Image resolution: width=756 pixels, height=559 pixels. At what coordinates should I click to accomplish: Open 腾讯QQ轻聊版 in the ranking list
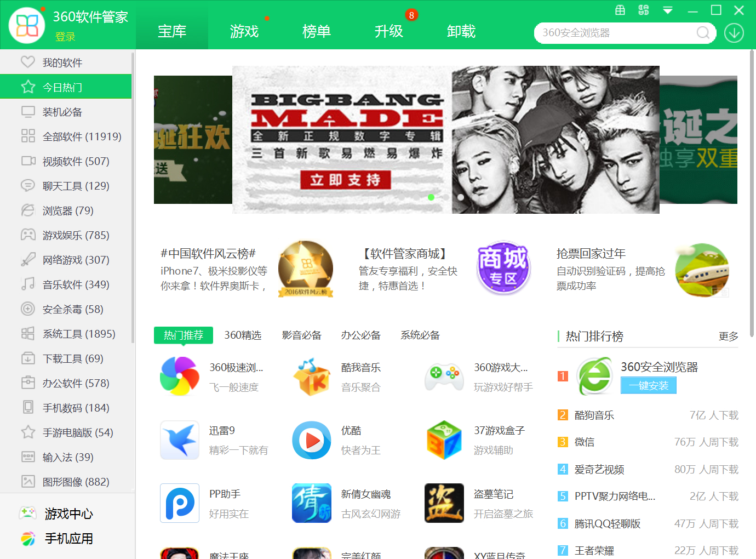608,524
